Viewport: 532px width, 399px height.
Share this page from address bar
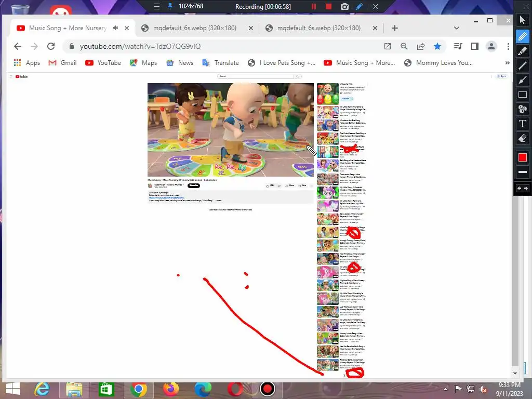(421, 46)
